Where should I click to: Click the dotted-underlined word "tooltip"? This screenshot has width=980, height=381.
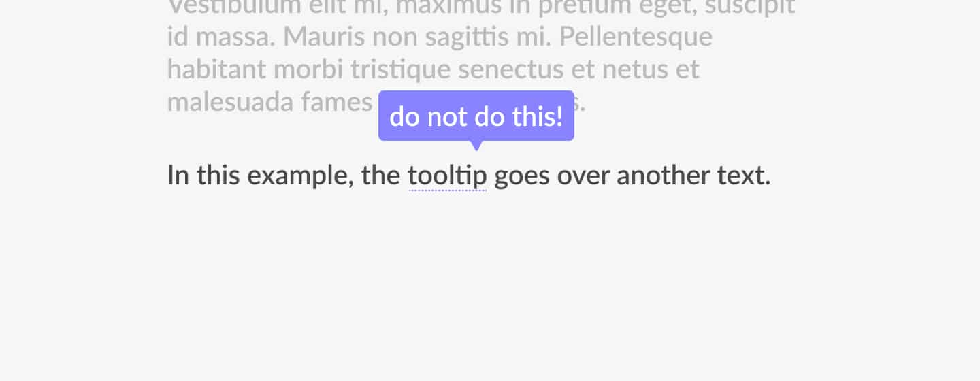pos(447,176)
